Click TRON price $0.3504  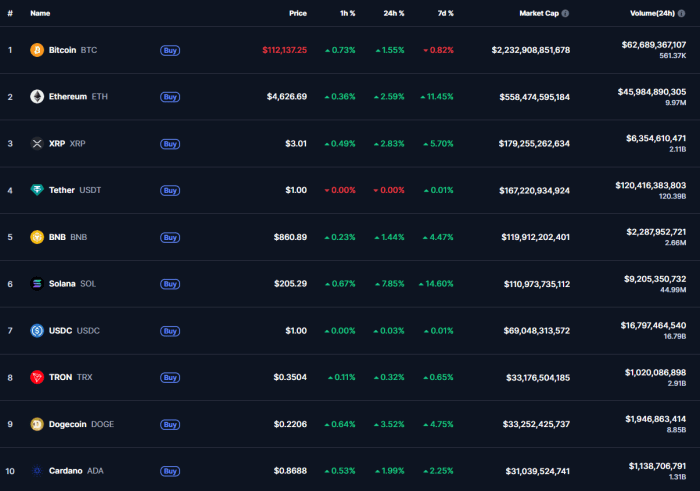pyautogui.click(x=290, y=377)
